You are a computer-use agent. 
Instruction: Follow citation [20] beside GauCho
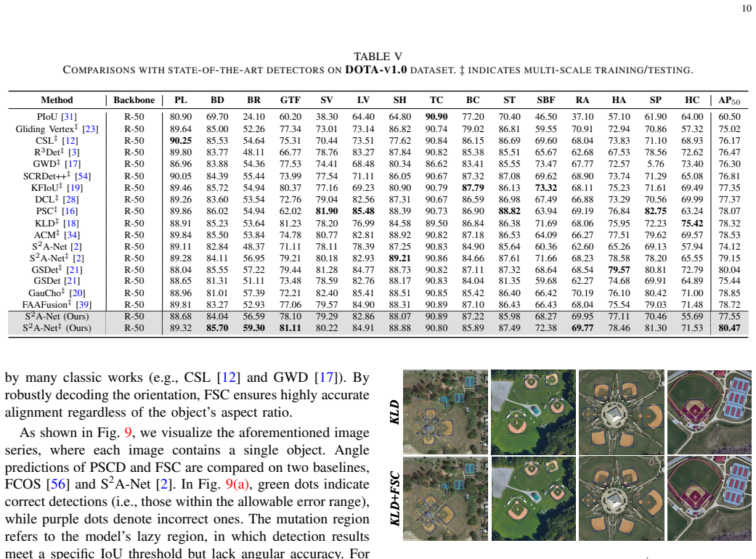[x=77, y=293]
